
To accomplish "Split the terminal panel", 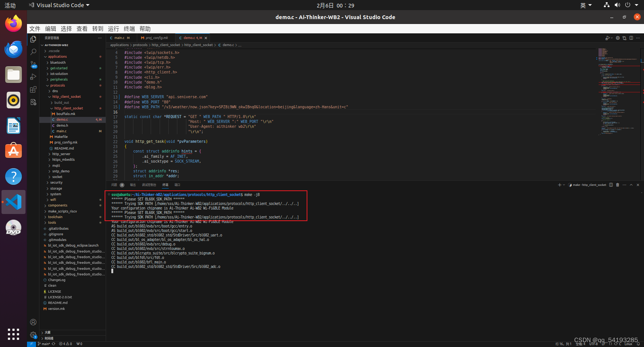I will pyautogui.click(x=611, y=185).
